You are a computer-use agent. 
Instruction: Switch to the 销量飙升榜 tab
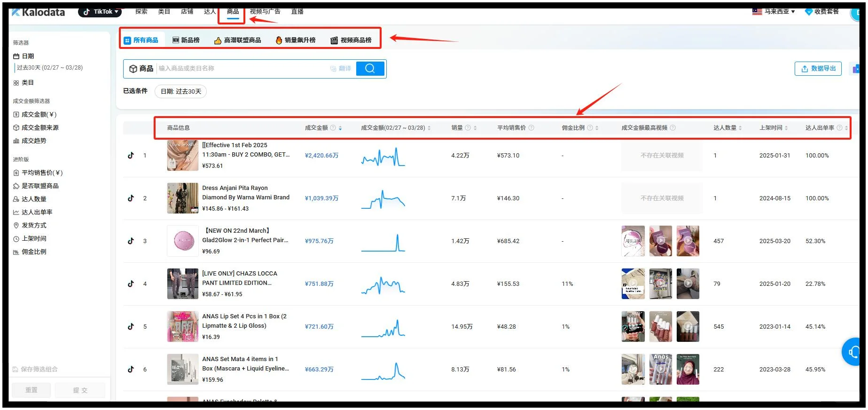click(296, 40)
